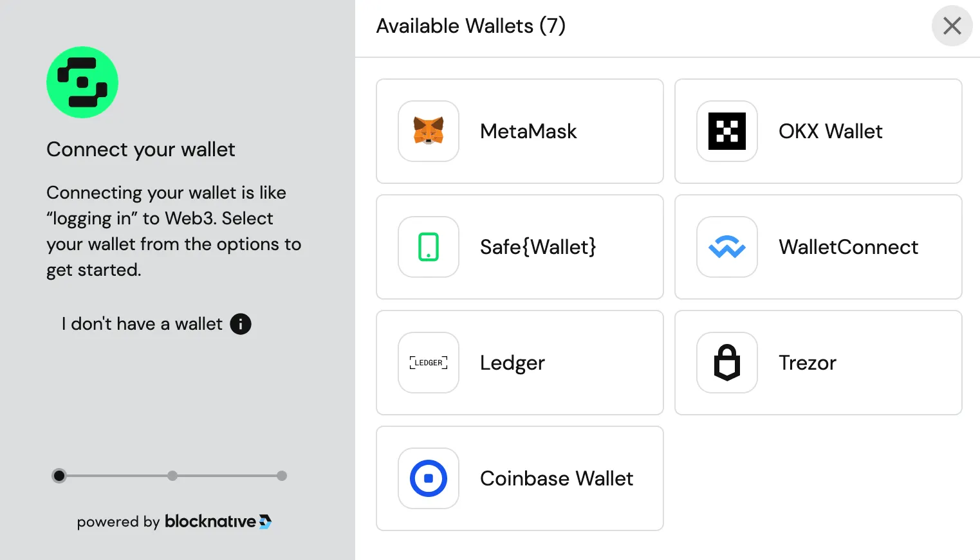This screenshot has height=560, width=980.
Task: Choose the Trezor label
Action: (807, 363)
